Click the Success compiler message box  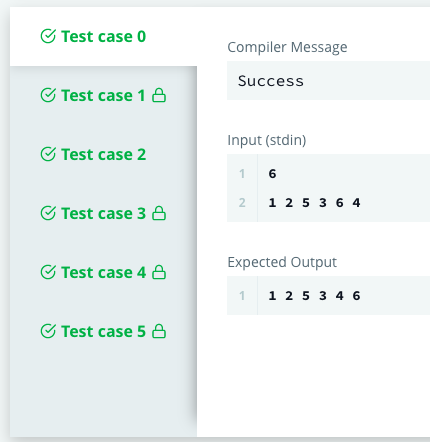328,81
